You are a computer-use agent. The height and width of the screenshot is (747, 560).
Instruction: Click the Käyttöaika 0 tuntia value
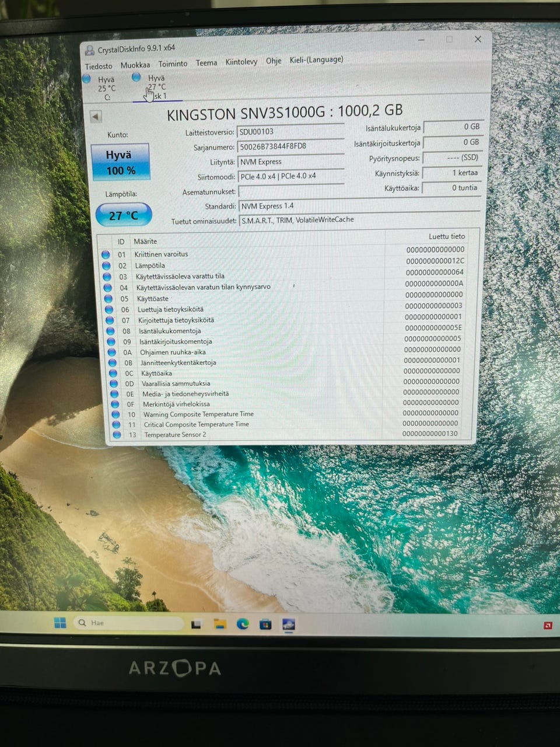pos(451,188)
